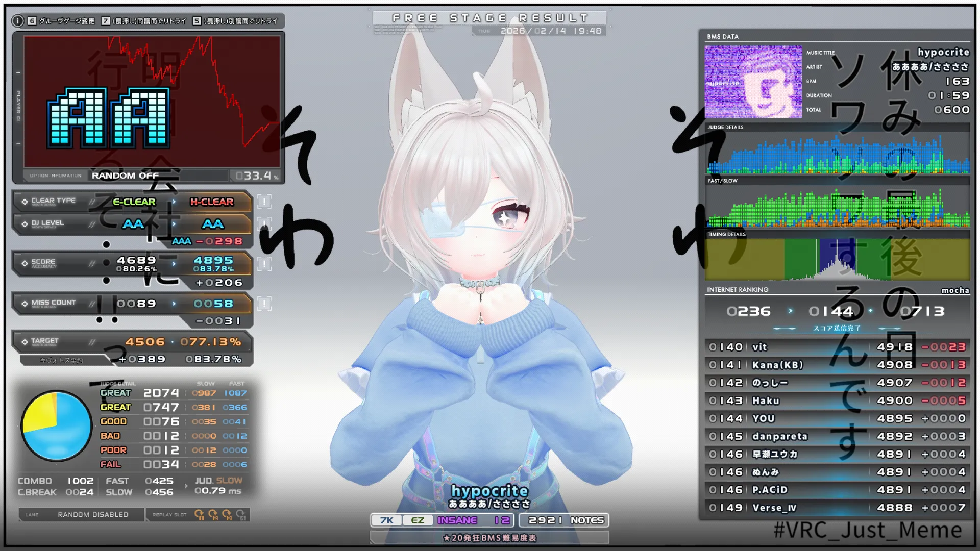Click the 33.4% gauge value
Image resolution: width=980 pixels, height=551 pixels.
pyautogui.click(x=257, y=176)
